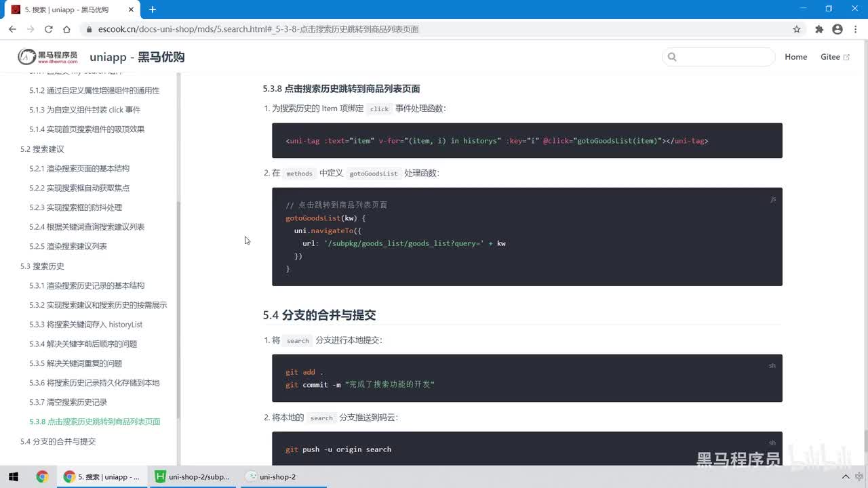Click the 'git push -u origin search' command
The image size is (868, 488).
pyautogui.click(x=338, y=449)
